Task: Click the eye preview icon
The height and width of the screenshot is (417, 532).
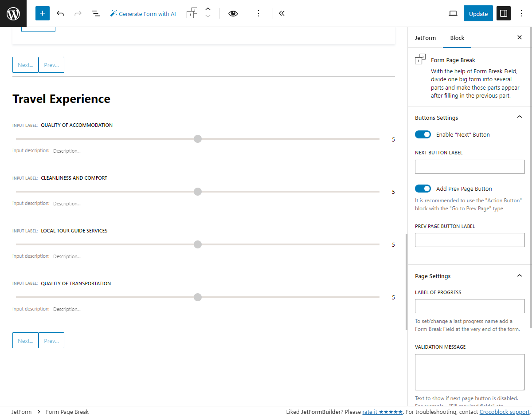Action: point(233,13)
